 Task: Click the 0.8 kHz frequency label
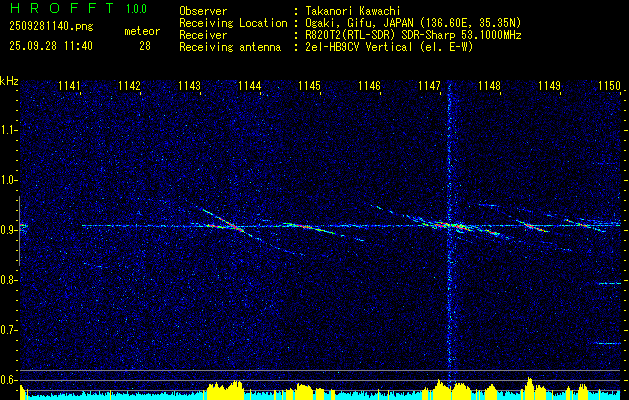[10, 280]
